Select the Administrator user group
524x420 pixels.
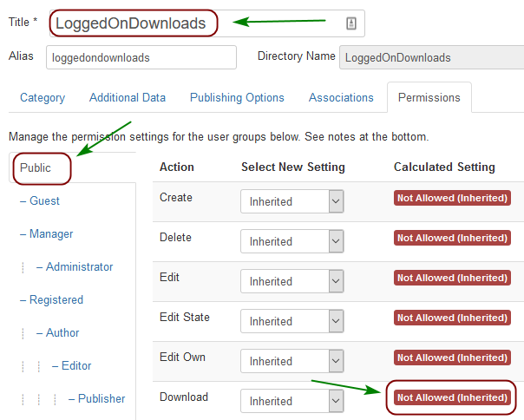click(x=80, y=267)
